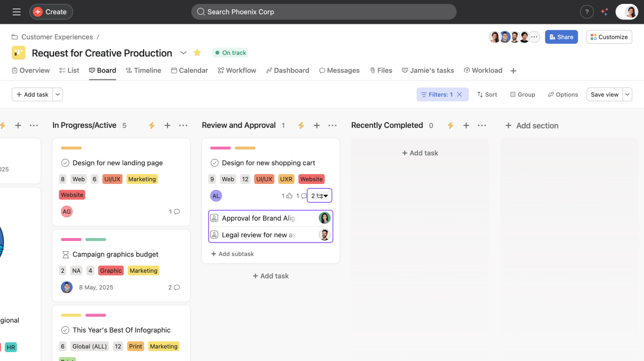Click the lightning rules icon in Review and Approval

tap(301, 125)
